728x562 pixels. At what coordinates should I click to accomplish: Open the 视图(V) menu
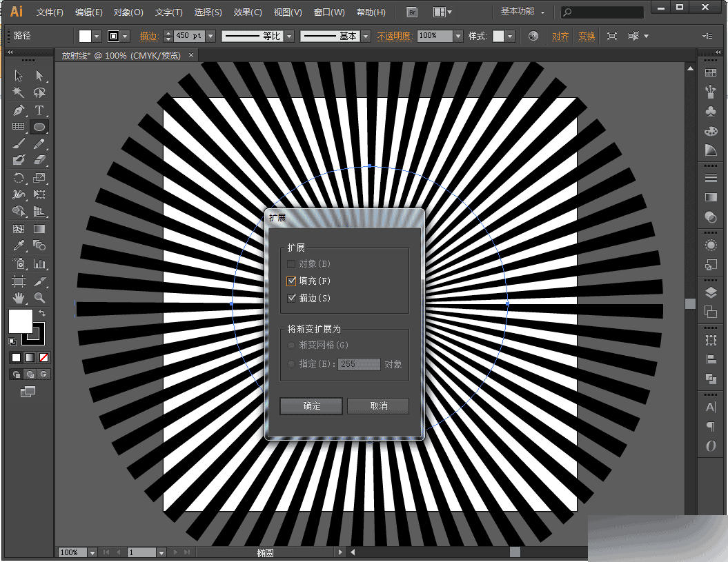click(288, 12)
